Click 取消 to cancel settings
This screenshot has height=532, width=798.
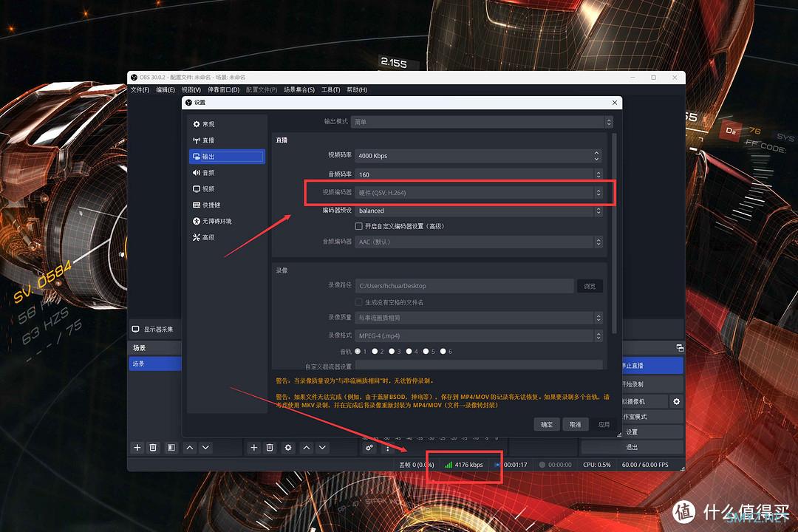pyautogui.click(x=576, y=425)
